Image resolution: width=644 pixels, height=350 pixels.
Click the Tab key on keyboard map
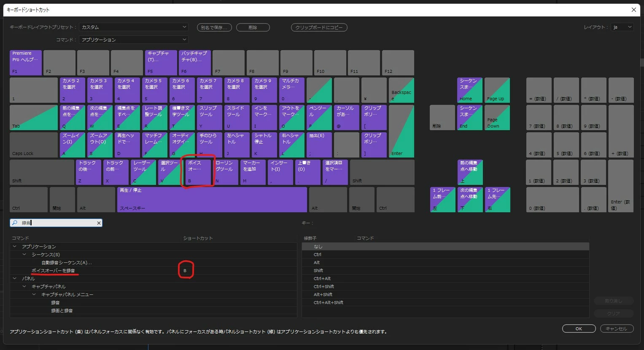point(34,118)
